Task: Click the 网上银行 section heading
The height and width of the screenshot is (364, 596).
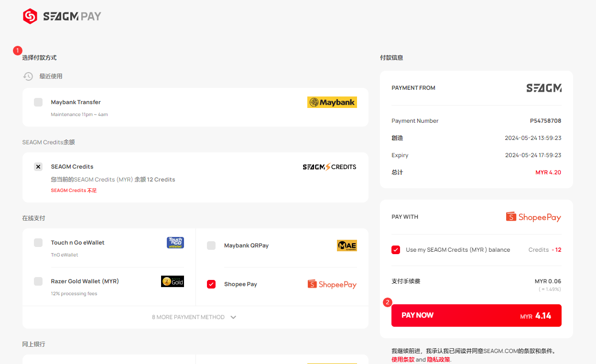Action: tap(33, 344)
